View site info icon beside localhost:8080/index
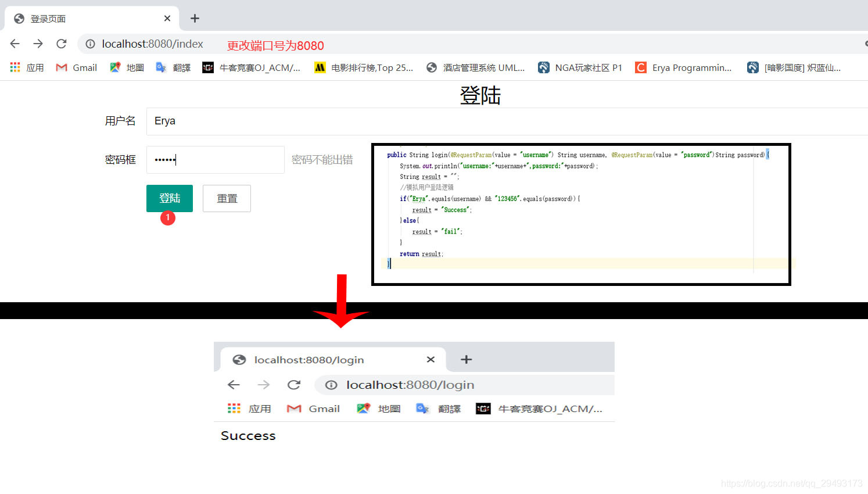Screen dimensions: 868x494 pos(90,44)
